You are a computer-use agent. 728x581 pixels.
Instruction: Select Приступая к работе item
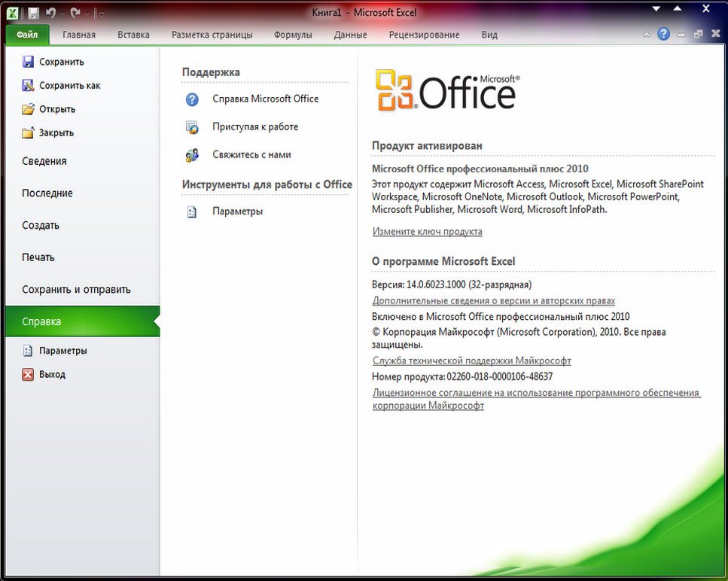[254, 126]
